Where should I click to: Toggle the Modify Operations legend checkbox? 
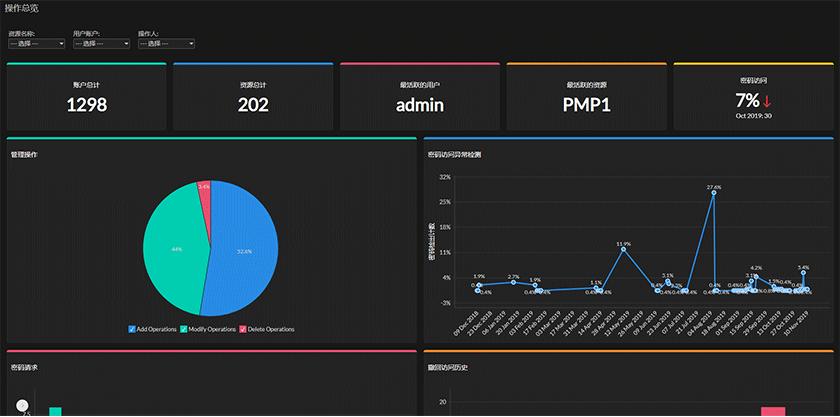183,329
